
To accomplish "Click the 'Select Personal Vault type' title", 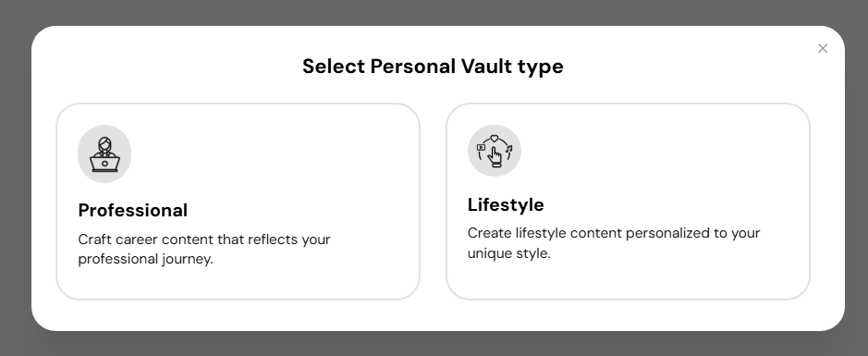I will 433,67.
